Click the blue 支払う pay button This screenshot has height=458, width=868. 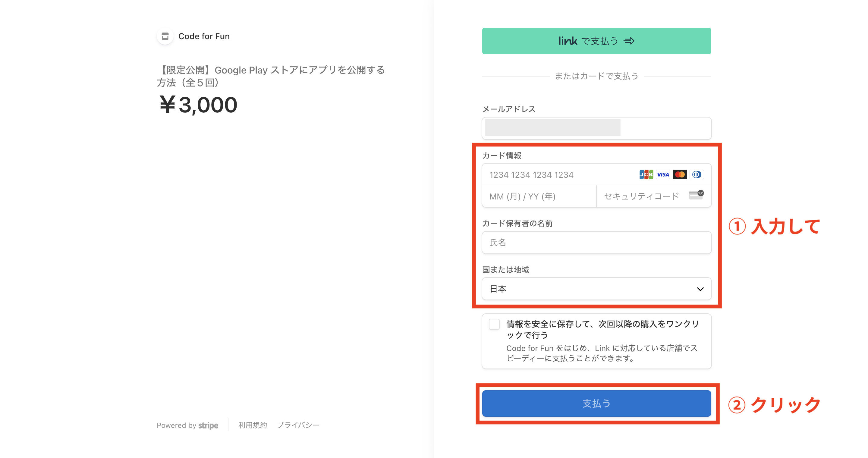point(596,403)
